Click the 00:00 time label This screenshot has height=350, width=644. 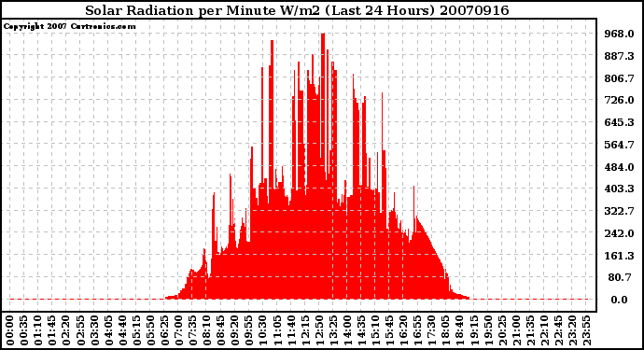[x=10, y=331]
